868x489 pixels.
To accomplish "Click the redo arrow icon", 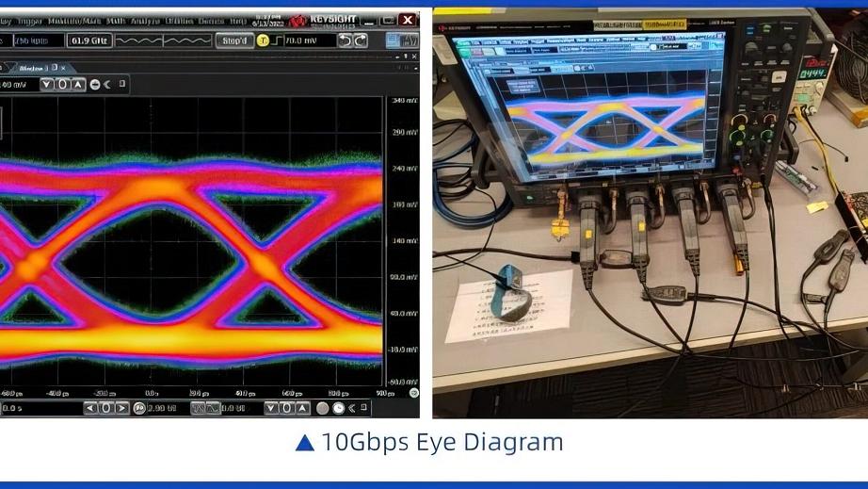I will click(361, 41).
